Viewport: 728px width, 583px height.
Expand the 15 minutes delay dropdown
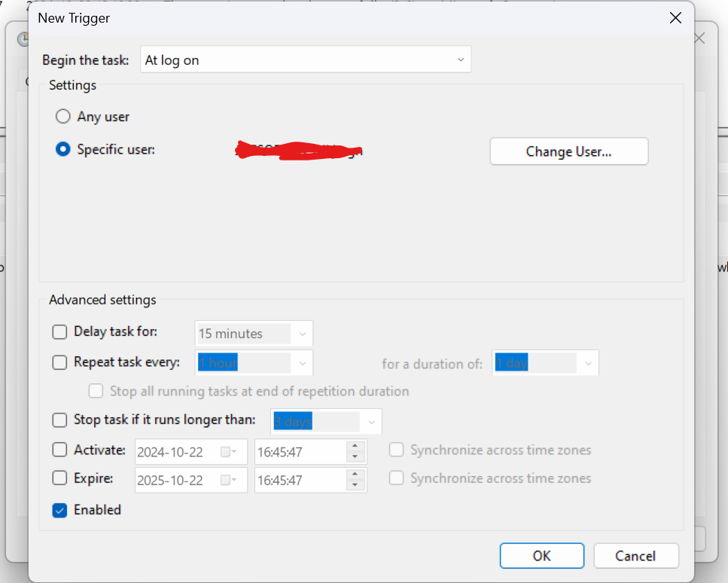pos(303,334)
